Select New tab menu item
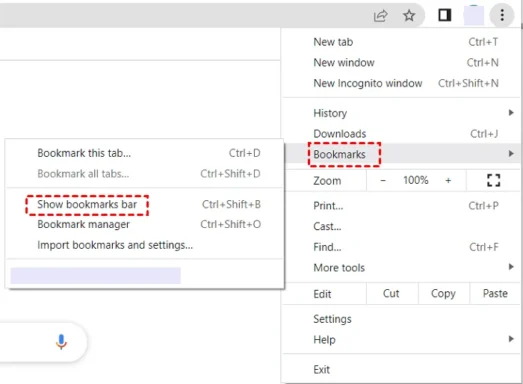The width and height of the screenshot is (523, 384). (x=401, y=42)
